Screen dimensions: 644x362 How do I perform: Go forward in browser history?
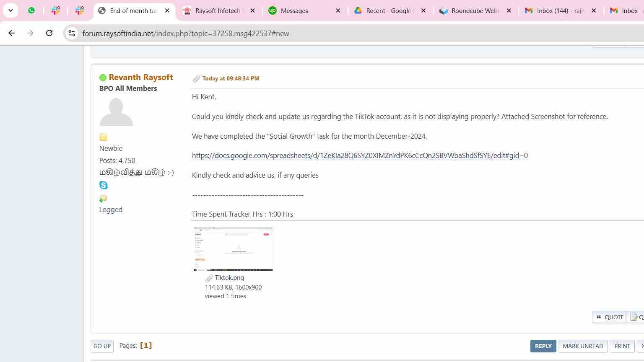pos(30,33)
